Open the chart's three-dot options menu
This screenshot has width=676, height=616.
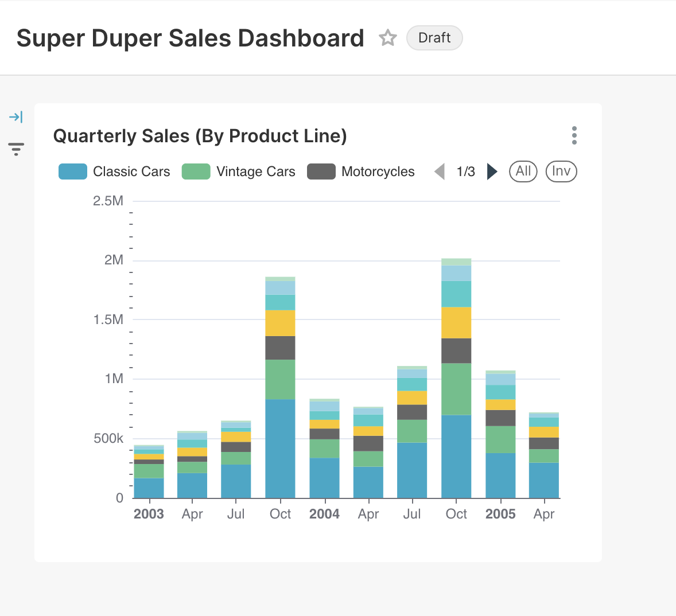coord(574,135)
